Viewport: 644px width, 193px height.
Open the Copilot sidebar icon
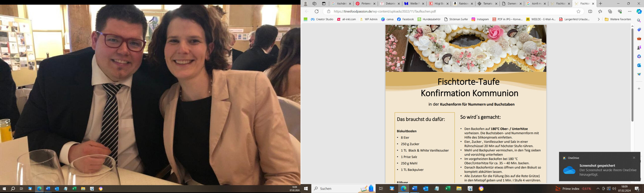[x=639, y=11]
